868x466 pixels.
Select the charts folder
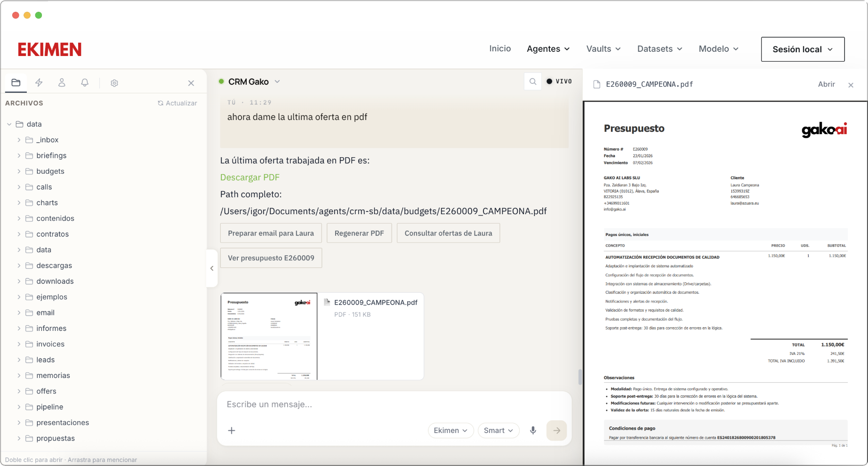[47, 203]
